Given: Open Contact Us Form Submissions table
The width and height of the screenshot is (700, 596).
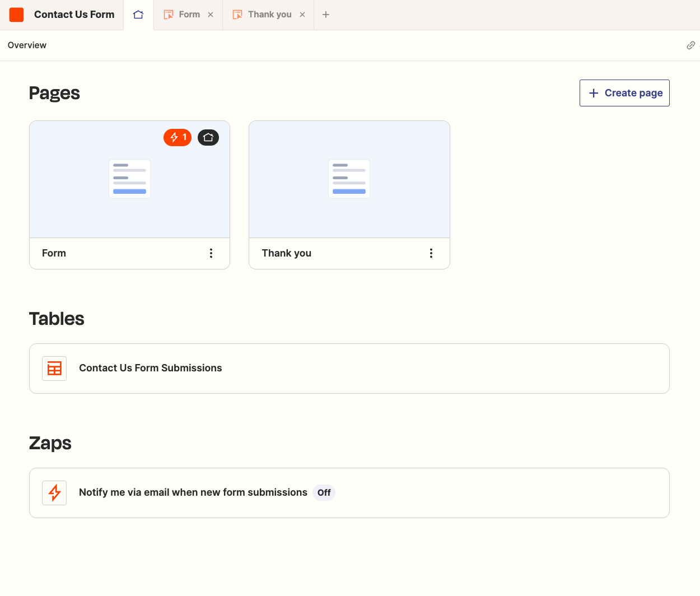Looking at the screenshot, I should tap(349, 369).
